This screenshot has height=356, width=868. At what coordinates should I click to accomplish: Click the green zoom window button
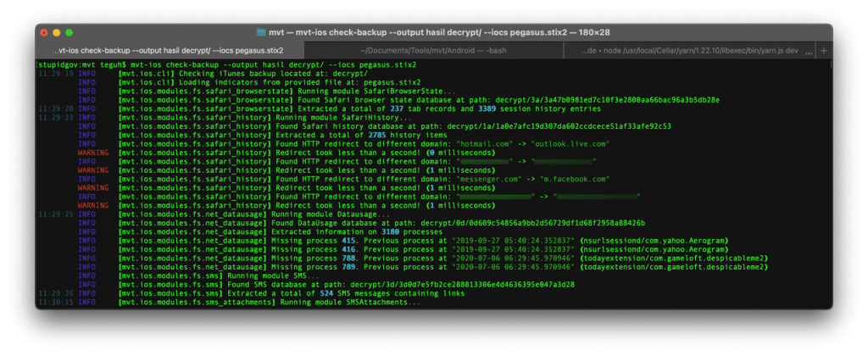(70, 32)
